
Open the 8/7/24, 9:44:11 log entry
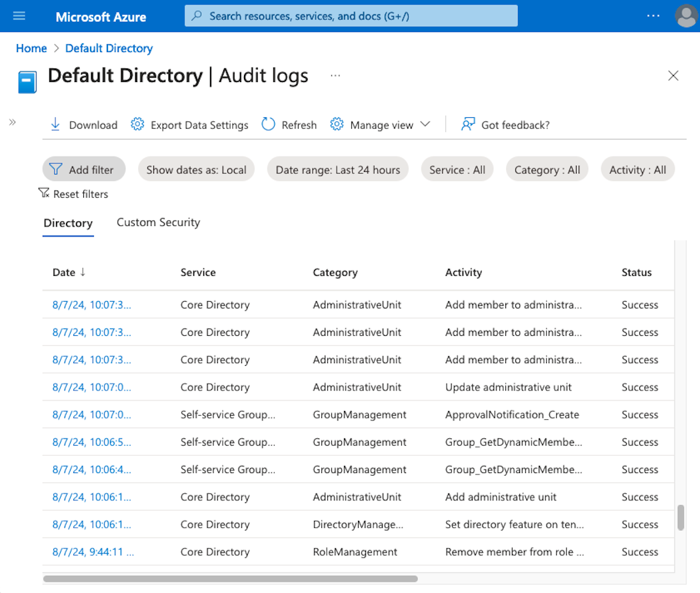[93, 552]
